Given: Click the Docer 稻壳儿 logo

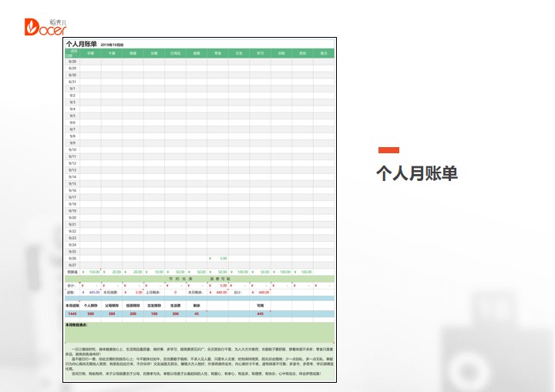Looking at the screenshot, I should point(45,25).
